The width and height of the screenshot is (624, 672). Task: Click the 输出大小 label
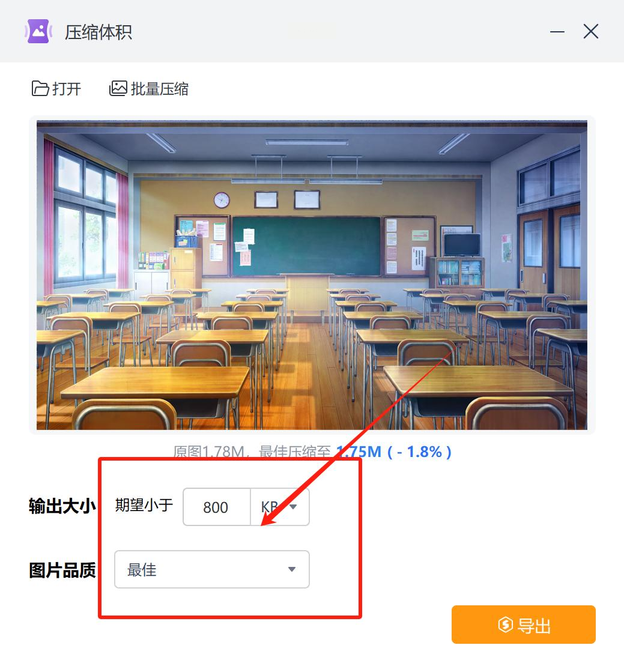click(62, 506)
